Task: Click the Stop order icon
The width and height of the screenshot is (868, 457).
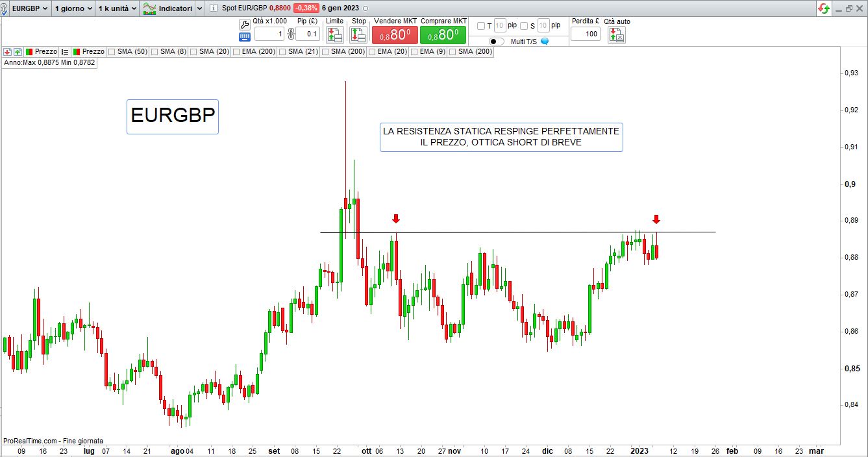Action: point(358,34)
